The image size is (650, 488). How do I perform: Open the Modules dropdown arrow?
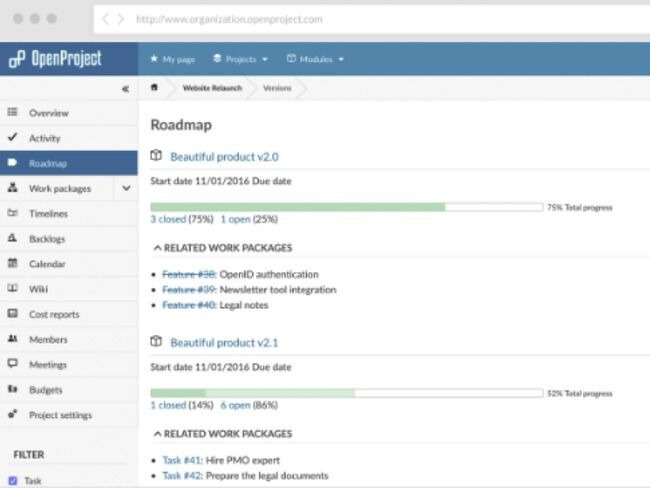[x=341, y=59]
